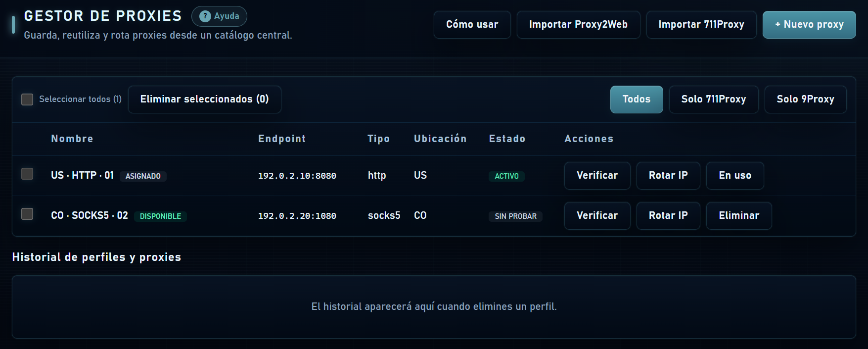Image resolution: width=868 pixels, height=349 pixels.
Task: Click Importar 711Proxy button
Action: pyautogui.click(x=701, y=25)
